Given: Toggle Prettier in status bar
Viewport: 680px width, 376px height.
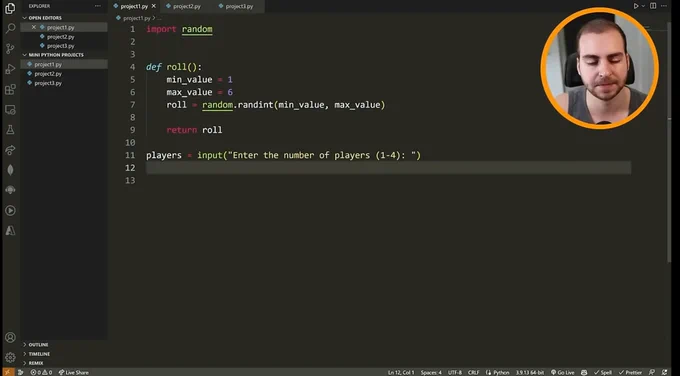Looking at the screenshot, I should coord(630,372).
